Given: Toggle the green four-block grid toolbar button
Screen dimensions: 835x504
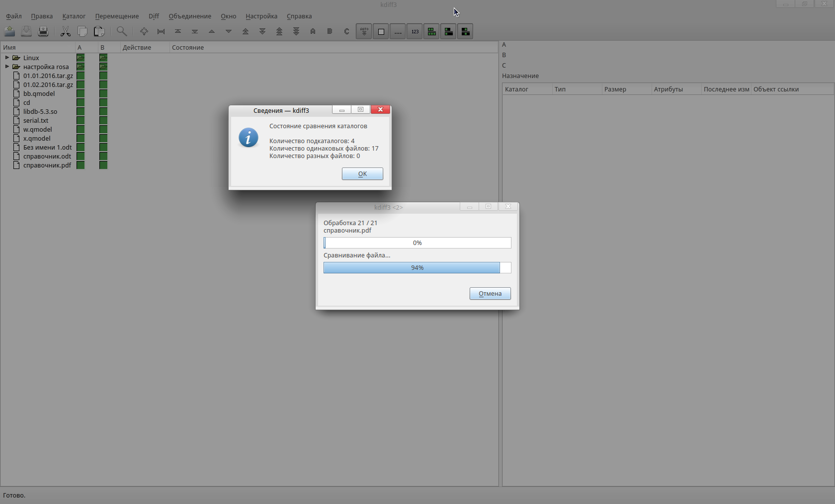Looking at the screenshot, I should [431, 31].
